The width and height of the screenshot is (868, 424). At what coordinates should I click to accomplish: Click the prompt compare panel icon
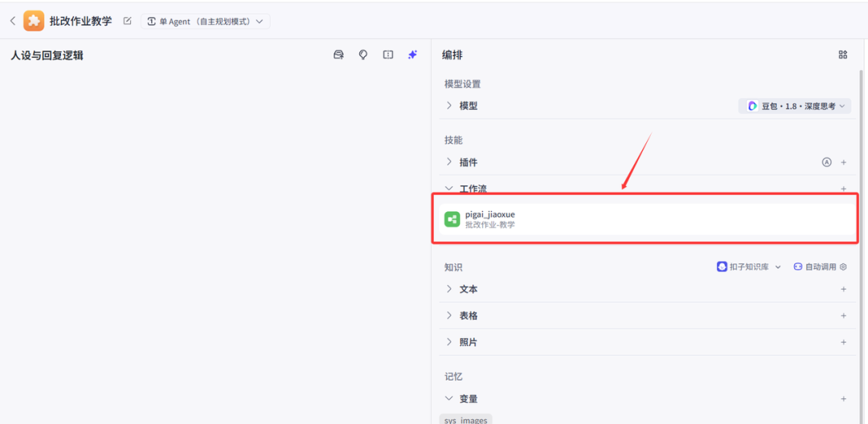point(388,55)
